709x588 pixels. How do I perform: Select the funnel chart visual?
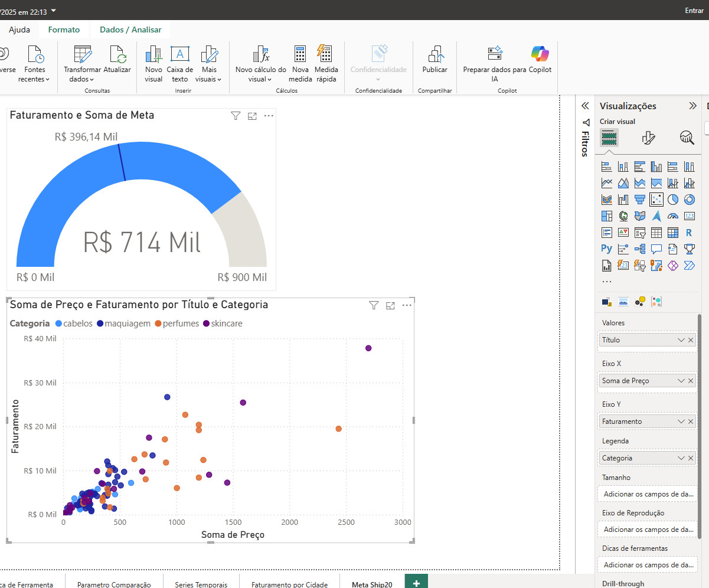(x=640, y=200)
